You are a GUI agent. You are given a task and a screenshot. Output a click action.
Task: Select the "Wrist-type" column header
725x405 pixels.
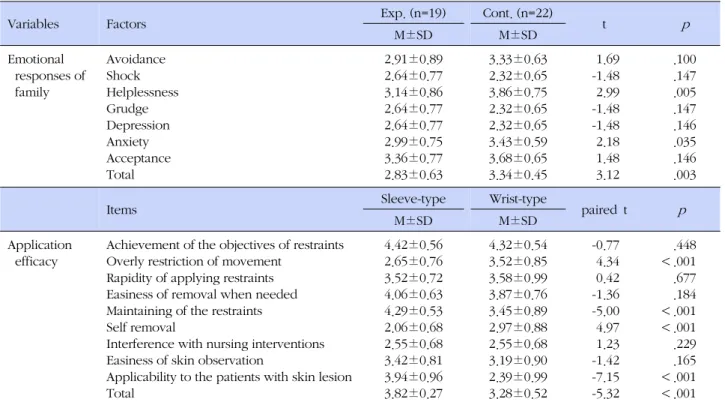(x=518, y=199)
